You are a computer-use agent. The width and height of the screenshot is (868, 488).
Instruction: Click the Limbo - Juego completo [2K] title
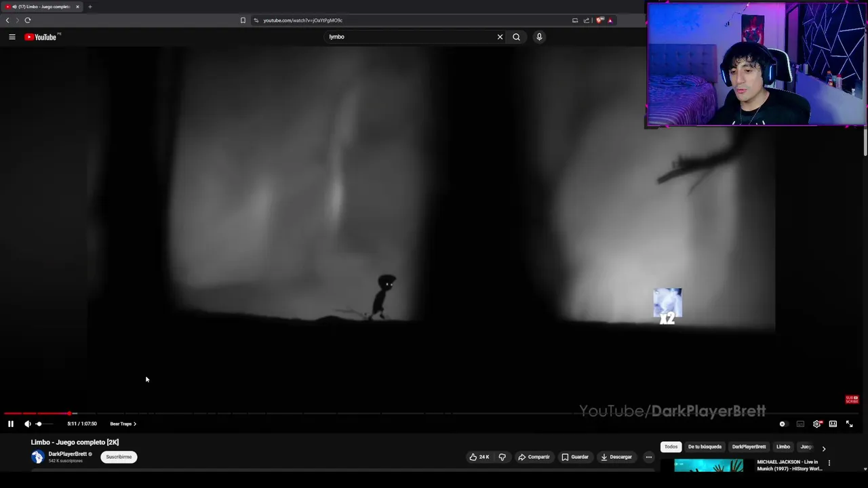click(75, 442)
